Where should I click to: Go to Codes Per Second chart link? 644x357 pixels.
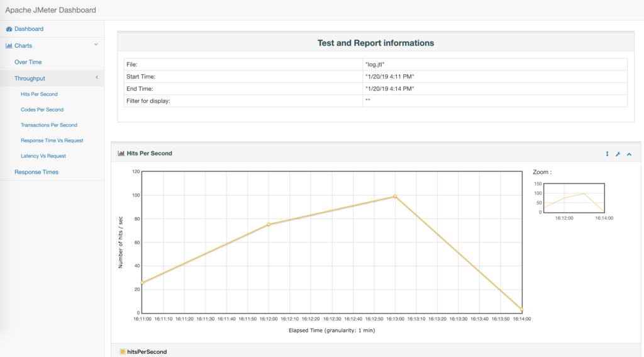pyautogui.click(x=42, y=110)
